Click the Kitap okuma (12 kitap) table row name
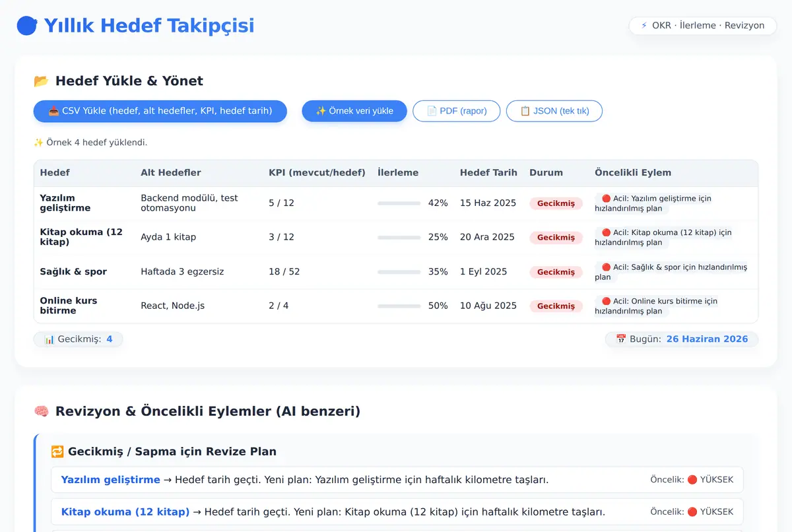 click(x=81, y=237)
